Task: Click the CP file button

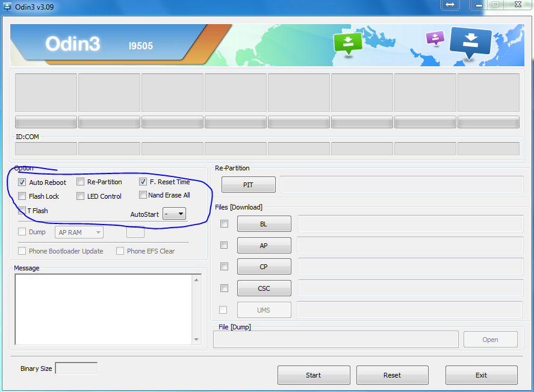Action: point(264,266)
